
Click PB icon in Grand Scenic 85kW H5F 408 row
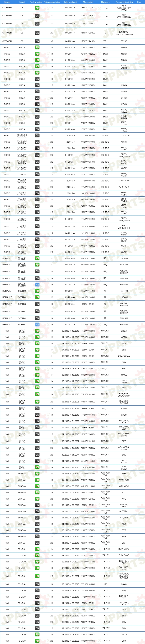click(x=37, y=259)
